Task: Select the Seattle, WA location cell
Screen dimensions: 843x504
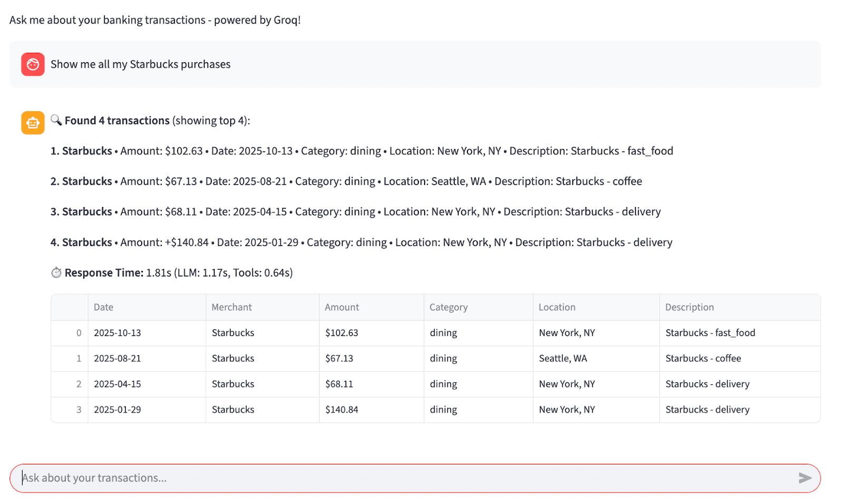Action: click(563, 359)
